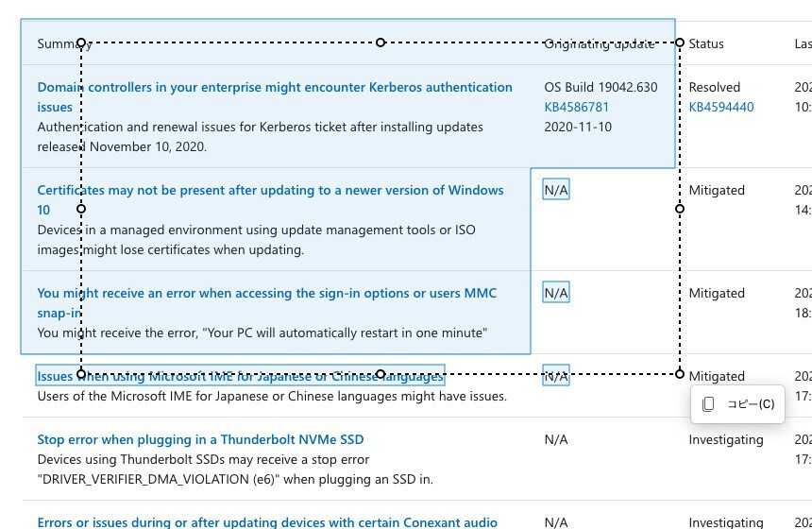Open the 'Certificates may not be present' issue
Screen dimensions: 812x529
[x=270, y=190]
